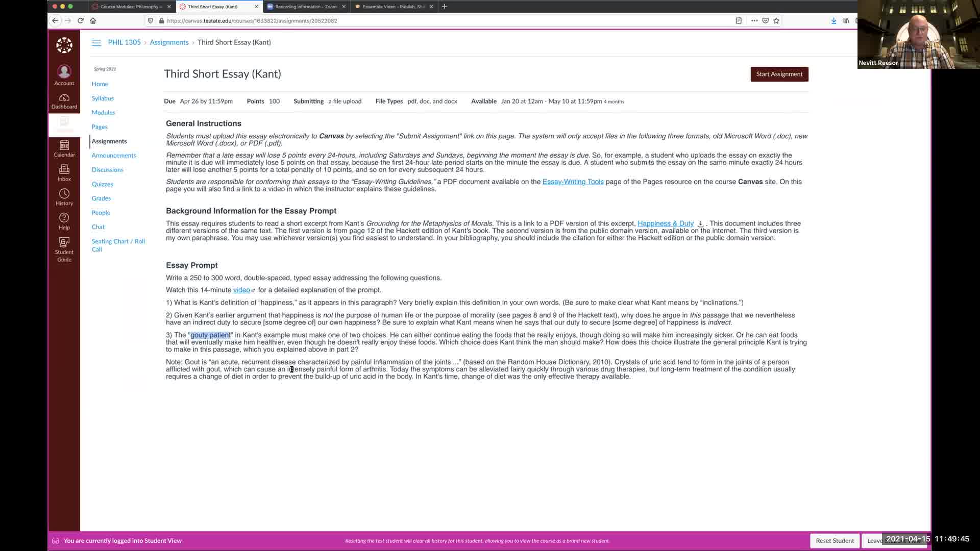Open the page actions three-dots menu
The height and width of the screenshot is (551, 980).
(754, 20)
